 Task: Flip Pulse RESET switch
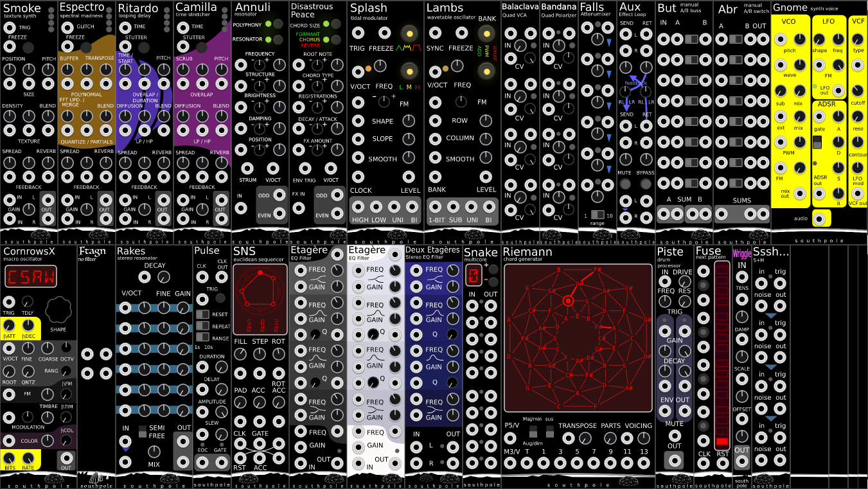tap(202, 314)
